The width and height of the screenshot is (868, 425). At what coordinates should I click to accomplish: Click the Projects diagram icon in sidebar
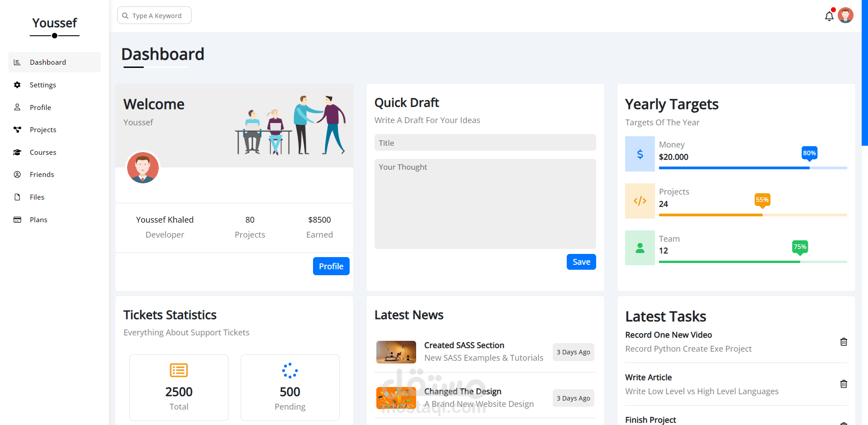click(17, 130)
